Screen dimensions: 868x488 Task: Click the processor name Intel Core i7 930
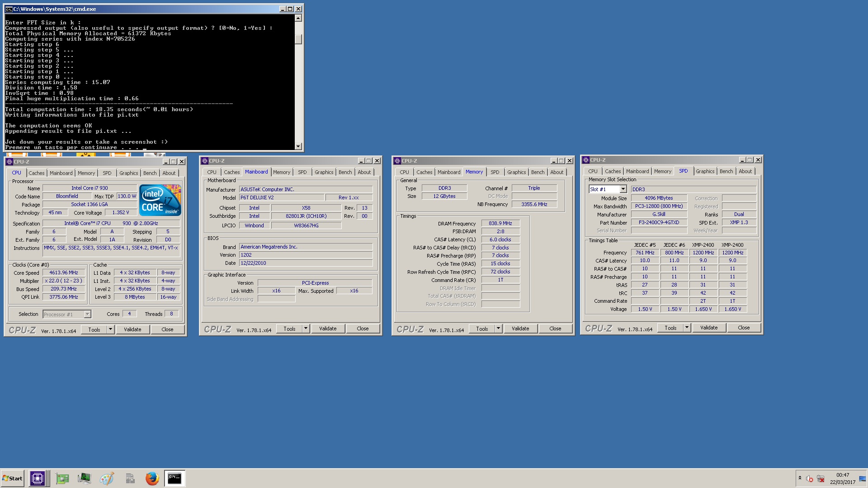pos(90,188)
